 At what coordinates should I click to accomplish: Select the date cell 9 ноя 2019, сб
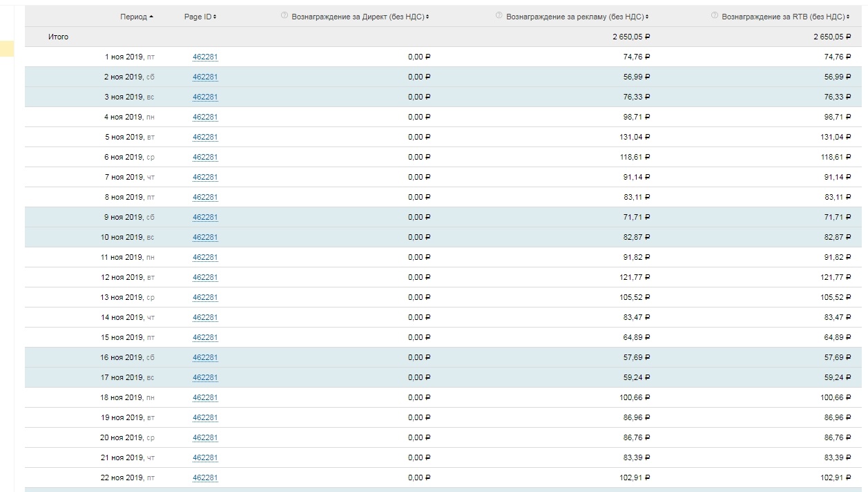130,217
